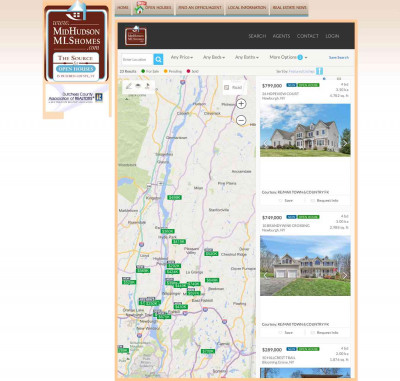Show next photo of $799,000 listing
This screenshot has height=381, width=400.
coord(345,143)
